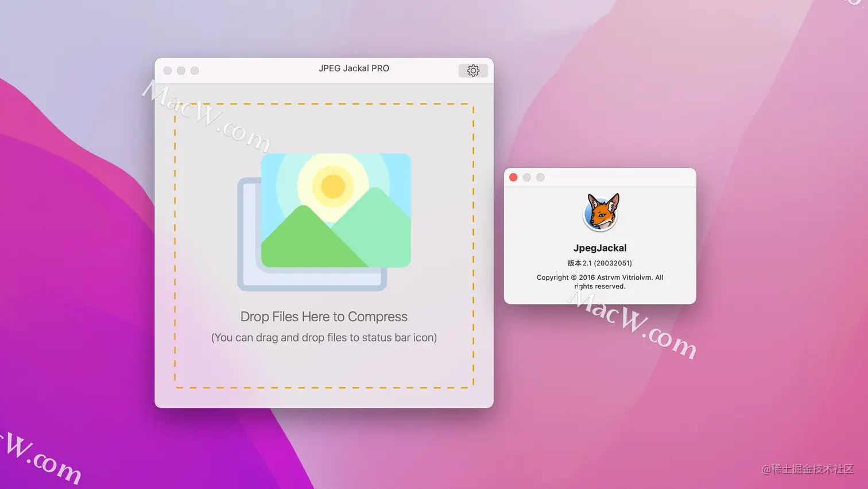Zoom the JPEG Jackal PRO main window

point(195,71)
